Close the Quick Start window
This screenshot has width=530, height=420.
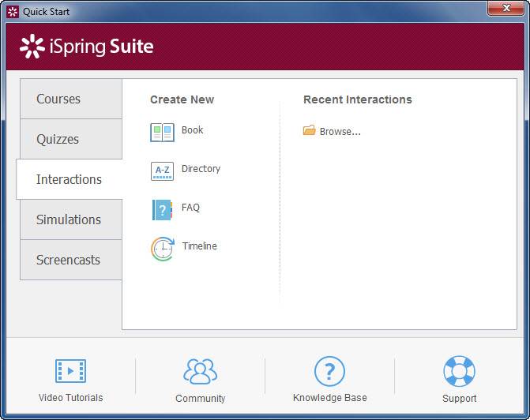(506, 8)
